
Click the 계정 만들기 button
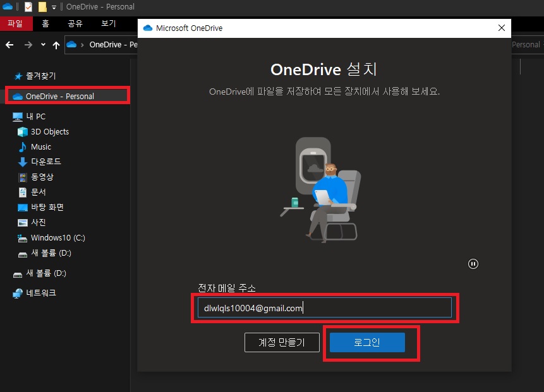point(282,342)
